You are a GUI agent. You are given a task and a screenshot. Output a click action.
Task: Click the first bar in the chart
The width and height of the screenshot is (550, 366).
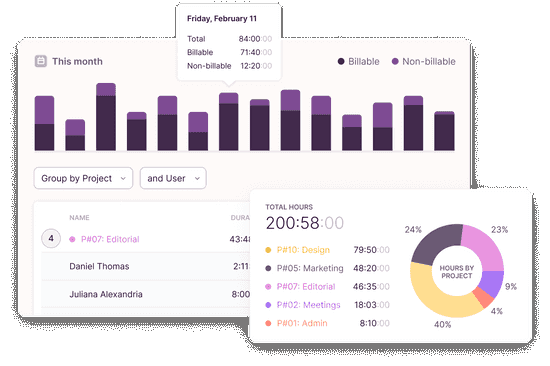pos(44,123)
